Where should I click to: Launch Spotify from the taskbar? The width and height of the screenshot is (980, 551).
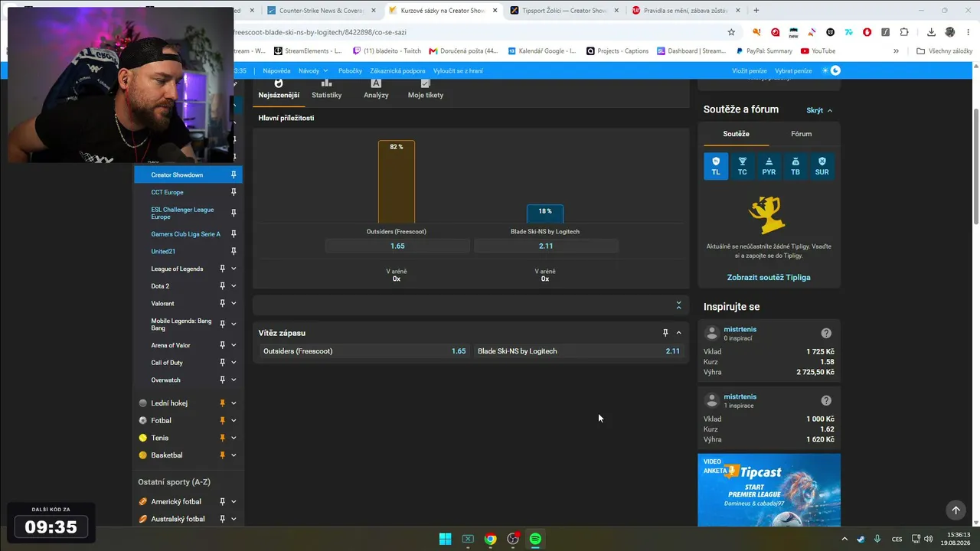[x=535, y=539]
